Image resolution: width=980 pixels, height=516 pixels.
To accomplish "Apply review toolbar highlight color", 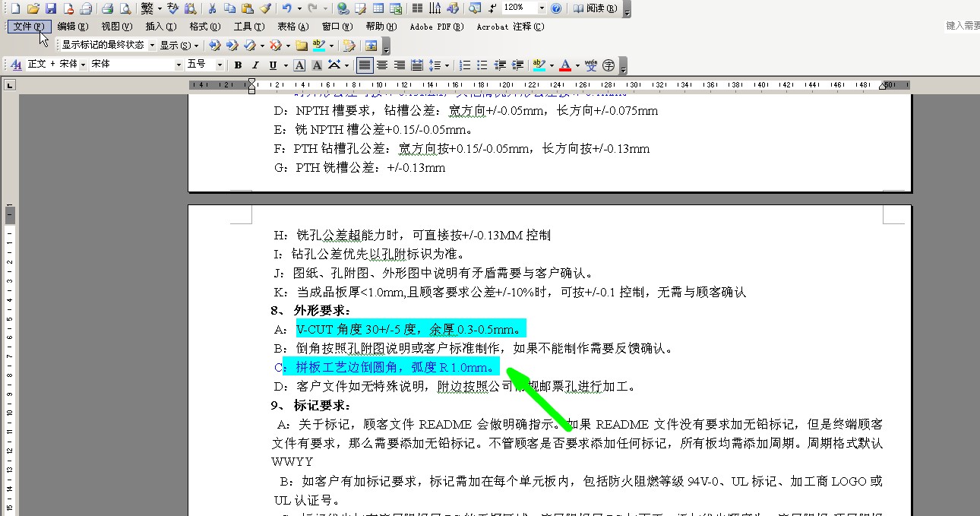I will [x=319, y=46].
